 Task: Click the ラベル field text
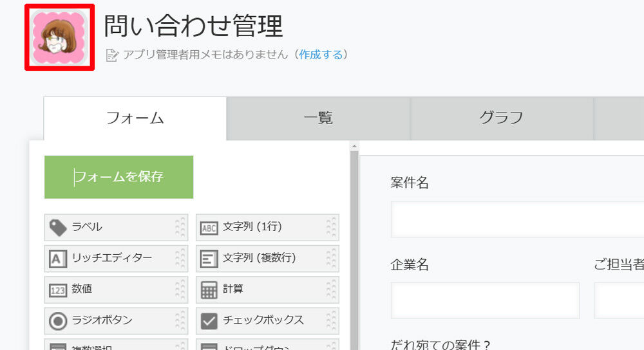[87, 226]
